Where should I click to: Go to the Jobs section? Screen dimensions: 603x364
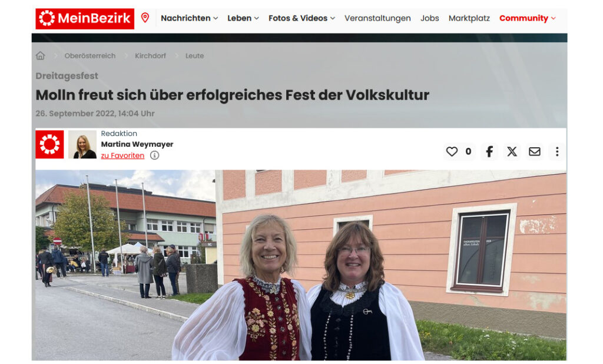(x=429, y=18)
